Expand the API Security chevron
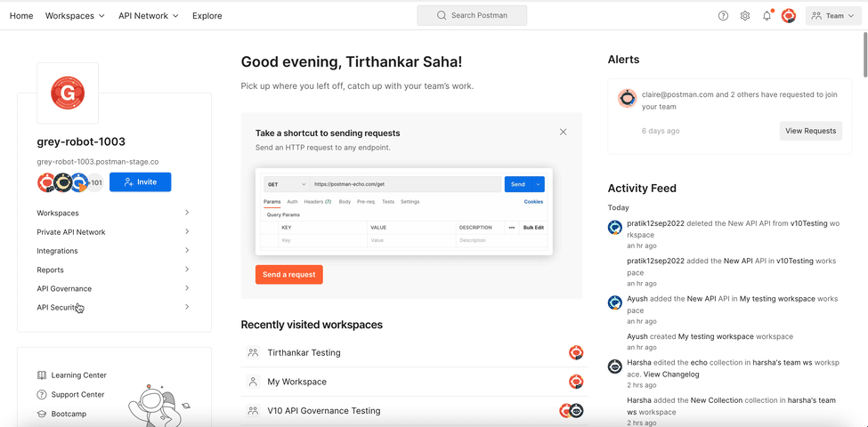868x427 pixels. [x=187, y=306]
